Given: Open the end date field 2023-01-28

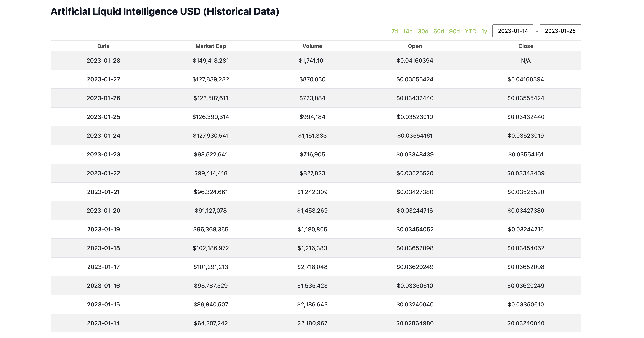Looking at the screenshot, I should click(x=560, y=31).
